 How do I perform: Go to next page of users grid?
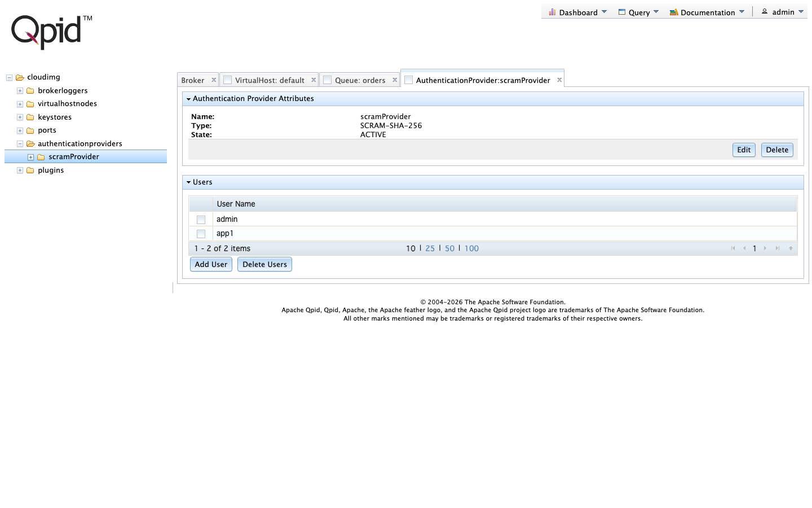[x=765, y=248]
